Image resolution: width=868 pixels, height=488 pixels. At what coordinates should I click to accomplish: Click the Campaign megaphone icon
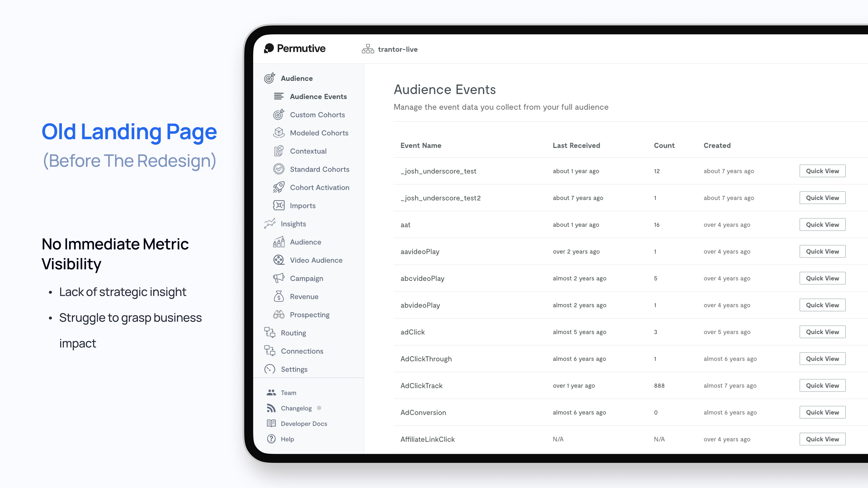pyautogui.click(x=278, y=278)
